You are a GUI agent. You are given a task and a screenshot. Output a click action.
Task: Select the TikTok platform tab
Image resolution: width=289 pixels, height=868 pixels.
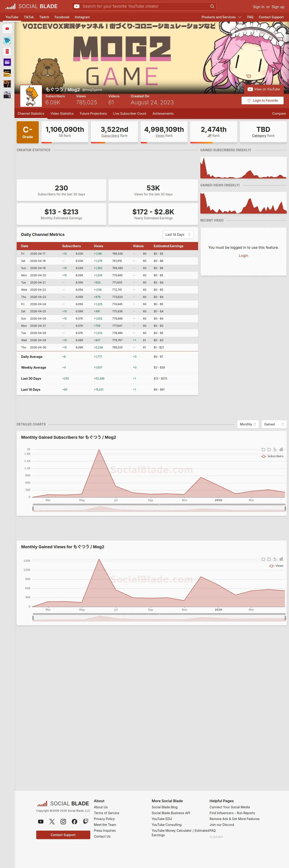pyautogui.click(x=29, y=17)
